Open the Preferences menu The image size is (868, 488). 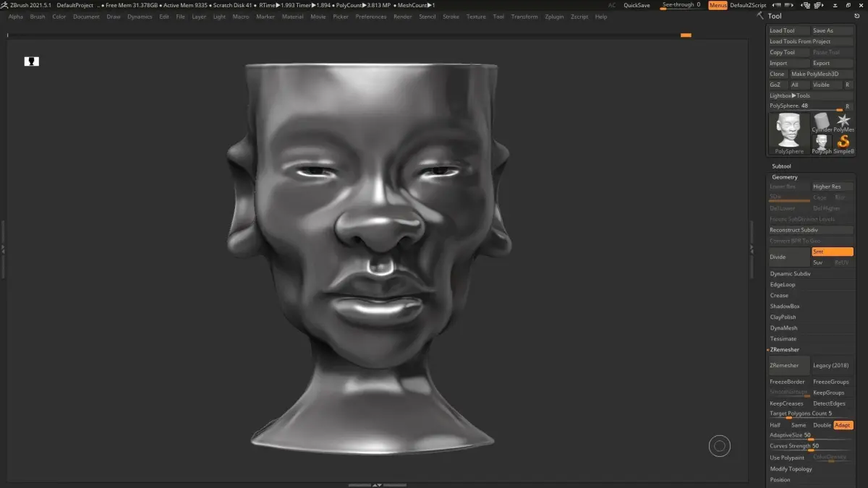tap(371, 17)
